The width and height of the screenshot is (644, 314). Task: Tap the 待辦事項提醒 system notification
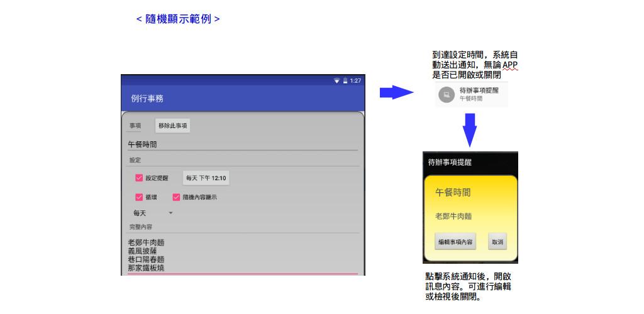[x=478, y=94]
